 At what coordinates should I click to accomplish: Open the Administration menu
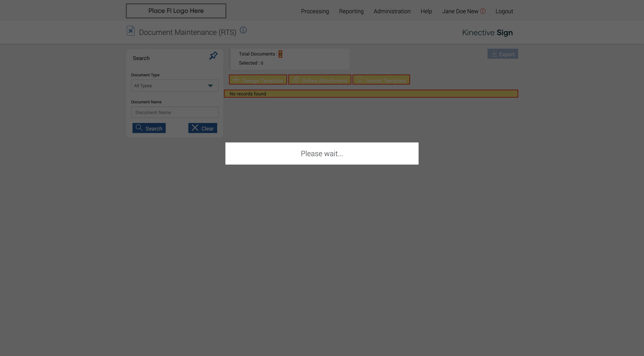coord(392,11)
